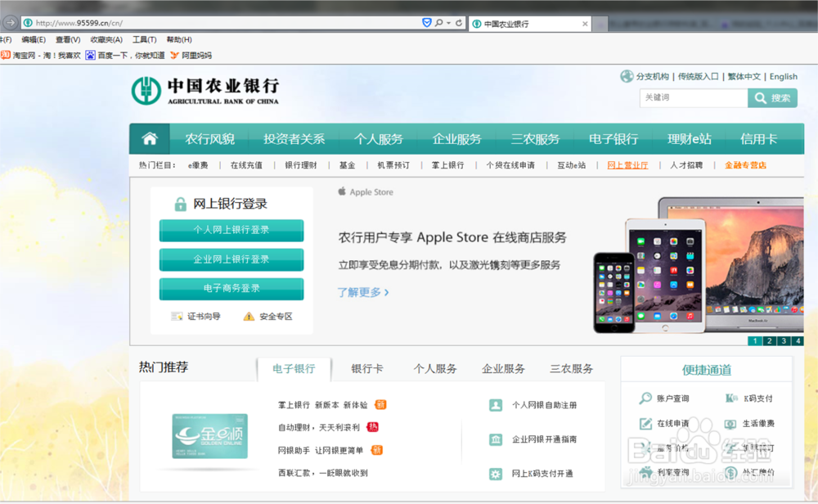This screenshot has width=818, height=504.
Task: Go to banner slide 3
Action: [x=784, y=340]
